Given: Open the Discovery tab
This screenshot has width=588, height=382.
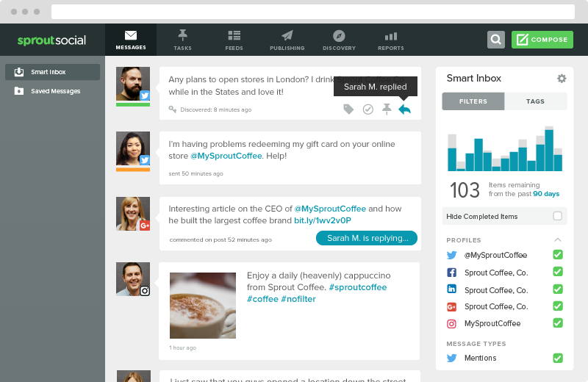Looking at the screenshot, I should [339, 40].
